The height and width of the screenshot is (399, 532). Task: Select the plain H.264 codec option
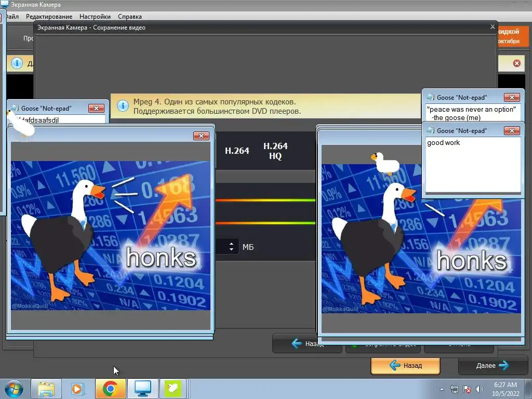(x=237, y=151)
